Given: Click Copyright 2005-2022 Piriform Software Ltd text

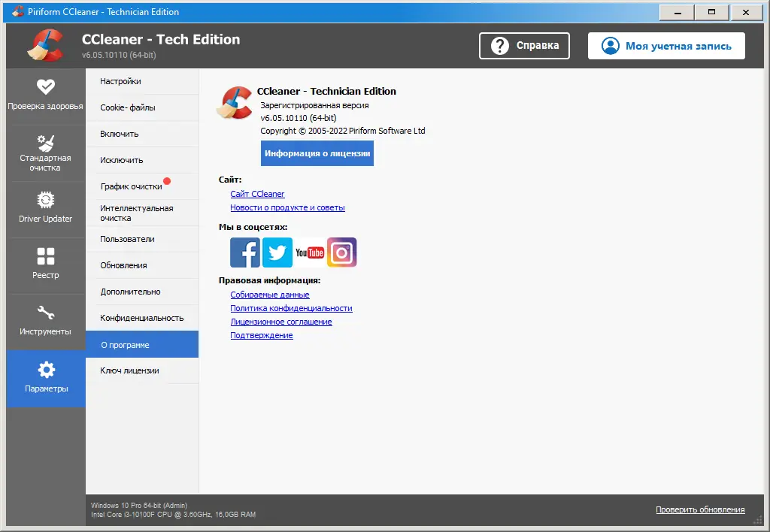Looking at the screenshot, I should [343, 131].
